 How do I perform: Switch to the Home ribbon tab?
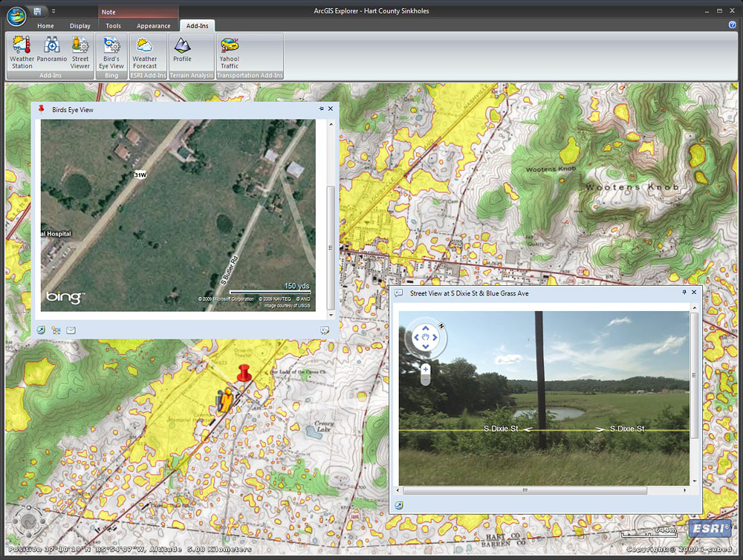coord(45,26)
